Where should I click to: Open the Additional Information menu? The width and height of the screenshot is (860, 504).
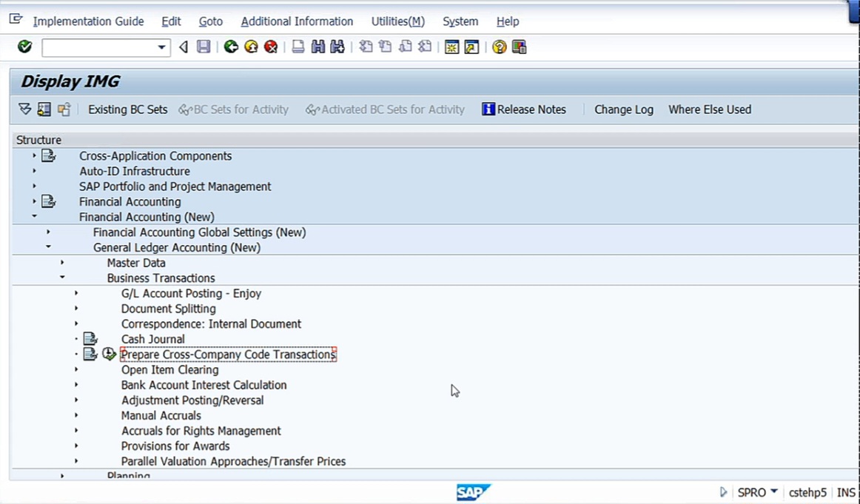pos(297,21)
